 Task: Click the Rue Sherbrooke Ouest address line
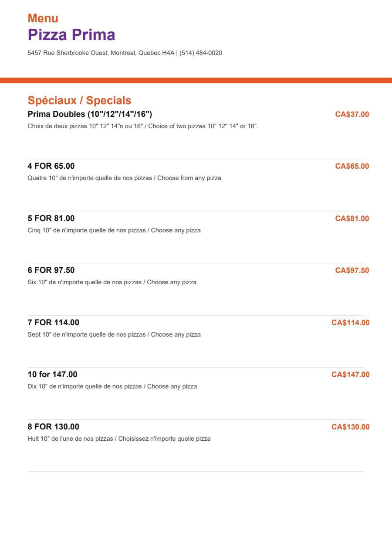click(x=101, y=53)
